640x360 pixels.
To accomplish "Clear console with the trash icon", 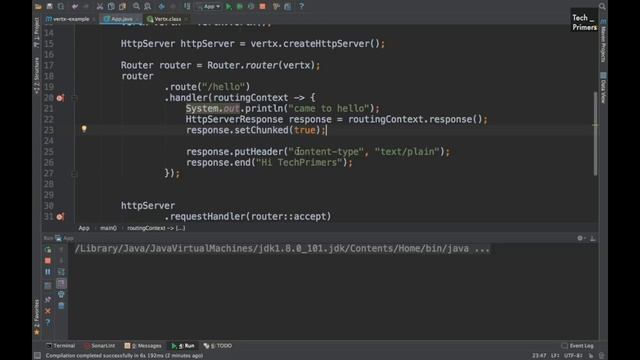I will pos(61,306).
